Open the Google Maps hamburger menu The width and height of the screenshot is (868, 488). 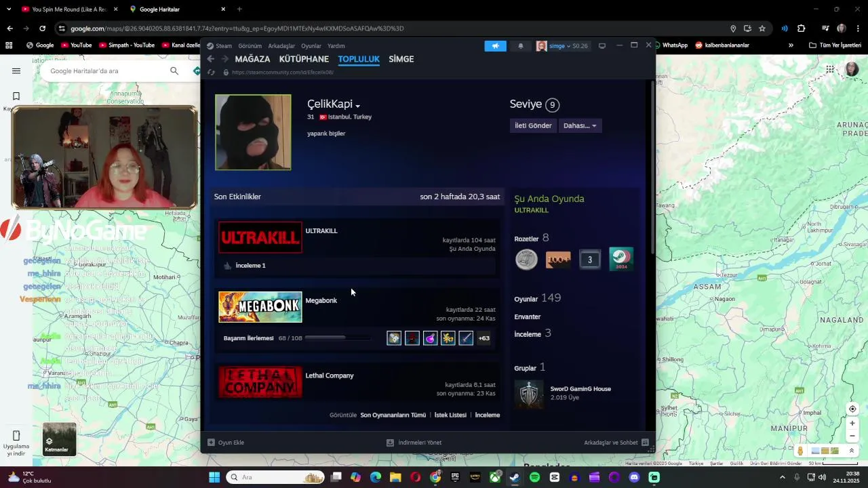coord(16,71)
